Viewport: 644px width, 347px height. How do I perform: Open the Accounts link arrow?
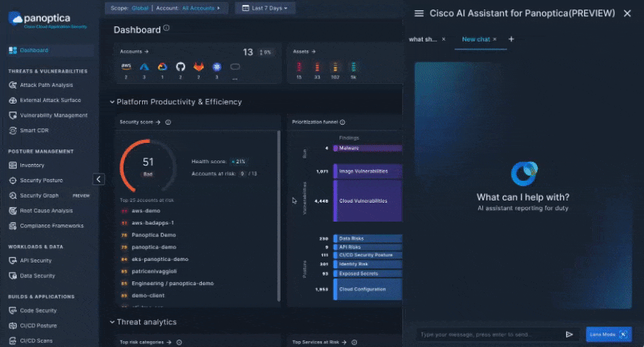coord(146,51)
